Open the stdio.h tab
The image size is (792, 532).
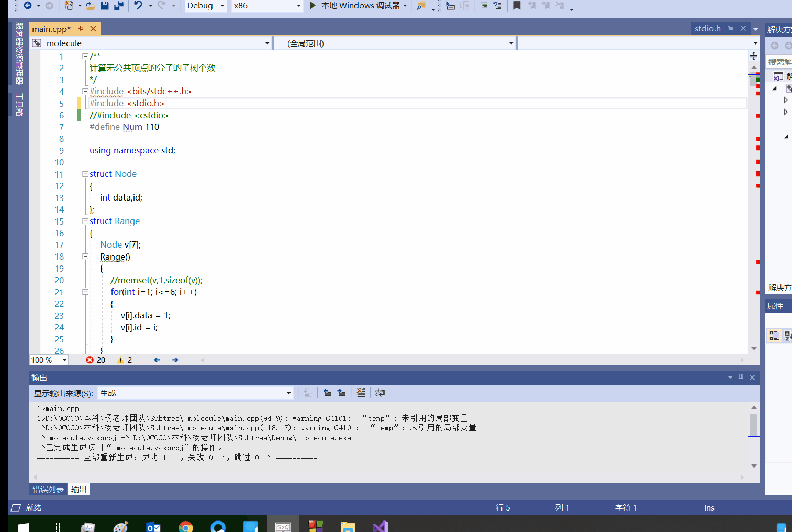tap(708, 28)
